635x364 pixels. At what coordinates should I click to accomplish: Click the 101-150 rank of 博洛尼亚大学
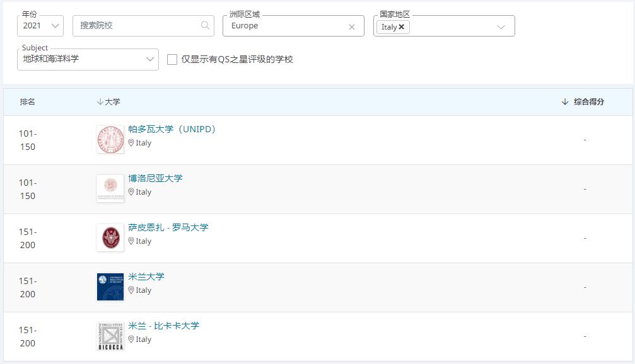tap(28, 190)
